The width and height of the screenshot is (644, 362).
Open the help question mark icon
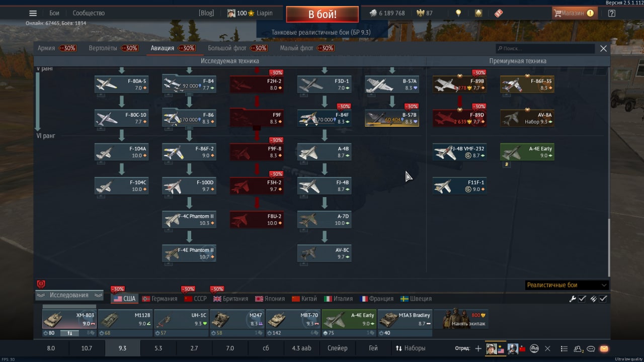click(612, 13)
